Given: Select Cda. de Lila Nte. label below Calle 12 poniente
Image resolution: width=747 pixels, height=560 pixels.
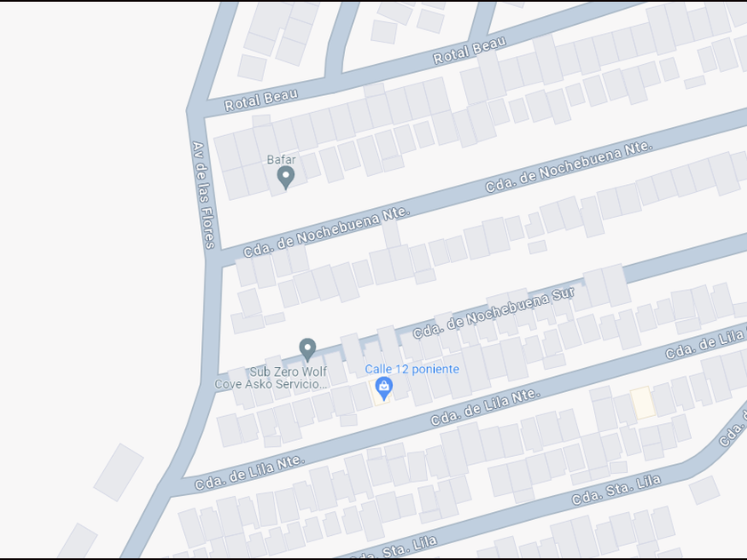Looking at the screenshot, I should (x=486, y=407).
